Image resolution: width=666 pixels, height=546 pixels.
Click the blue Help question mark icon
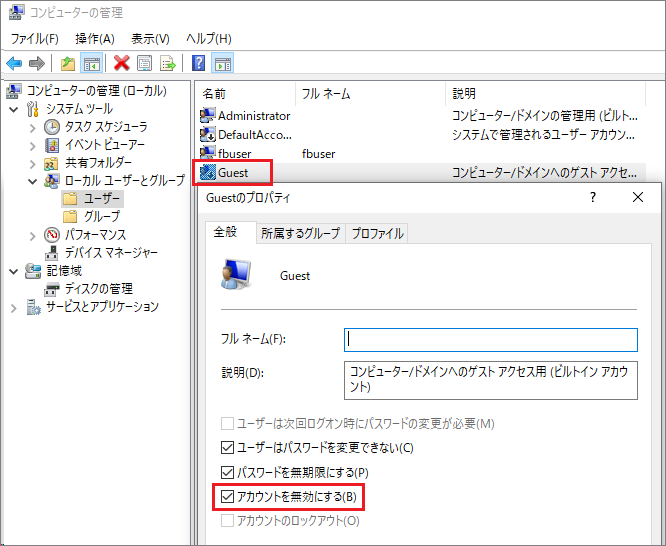pyautogui.click(x=199, y=64)
